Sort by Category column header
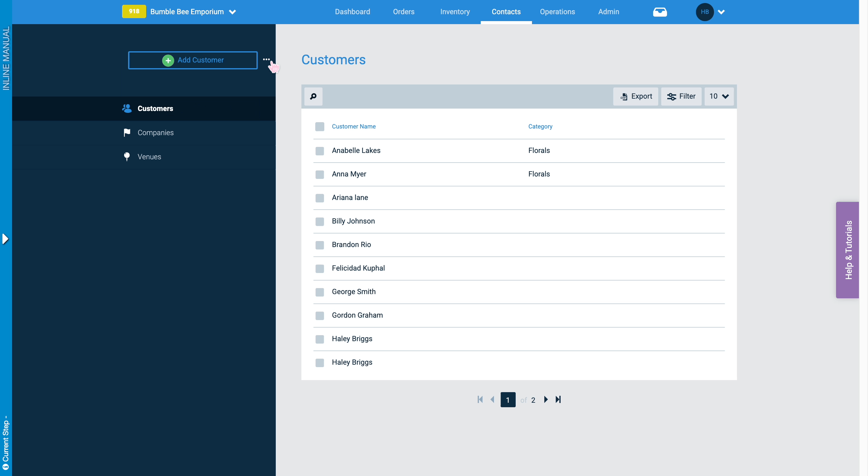This screenshot has height=476, width=868. pyautogui.click(x=540, y=126)
